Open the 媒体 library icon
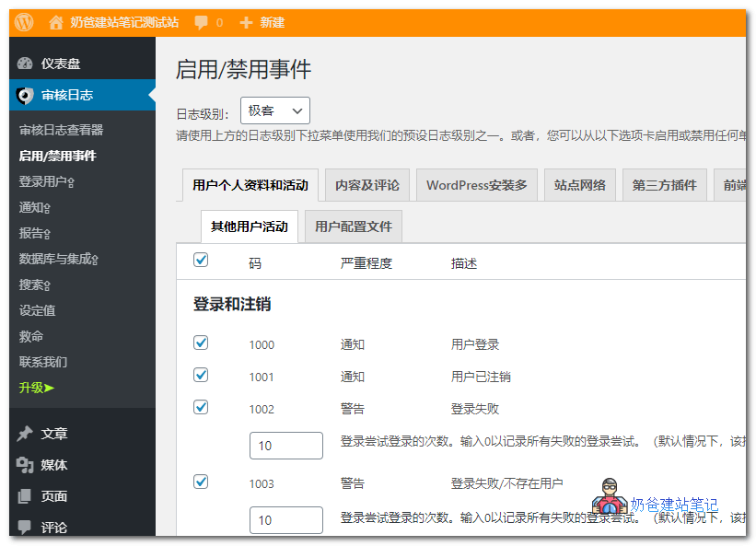The height and width of the screenshot is (546, 756). pos(25,464)
